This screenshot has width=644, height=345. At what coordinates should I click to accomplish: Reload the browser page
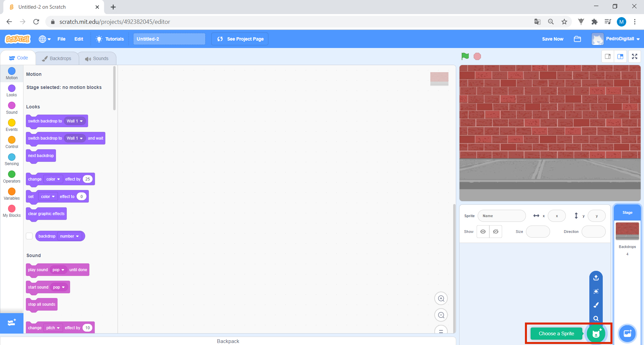pos(36,22)
